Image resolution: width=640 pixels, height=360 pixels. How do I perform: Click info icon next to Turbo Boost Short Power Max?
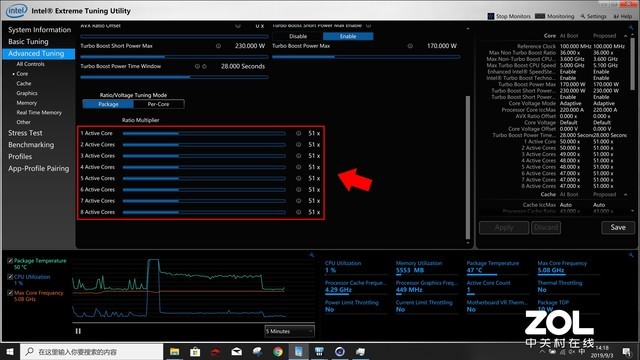(218, 46)
